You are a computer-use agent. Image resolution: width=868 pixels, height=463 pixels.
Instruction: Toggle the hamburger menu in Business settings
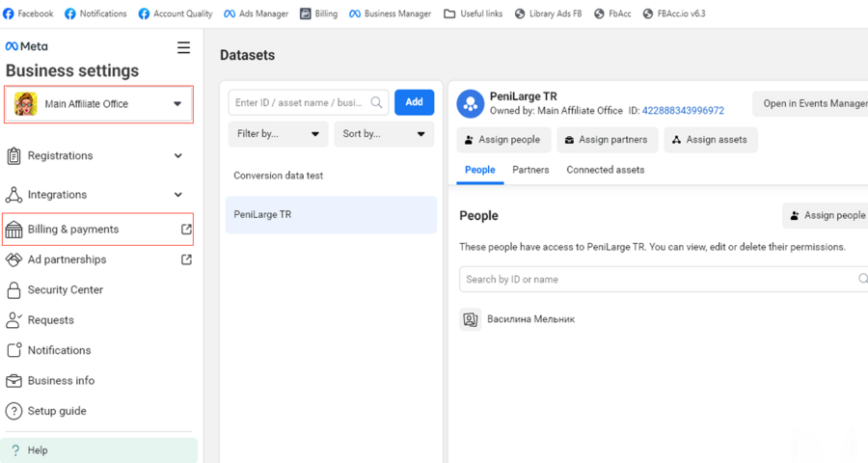184,47
